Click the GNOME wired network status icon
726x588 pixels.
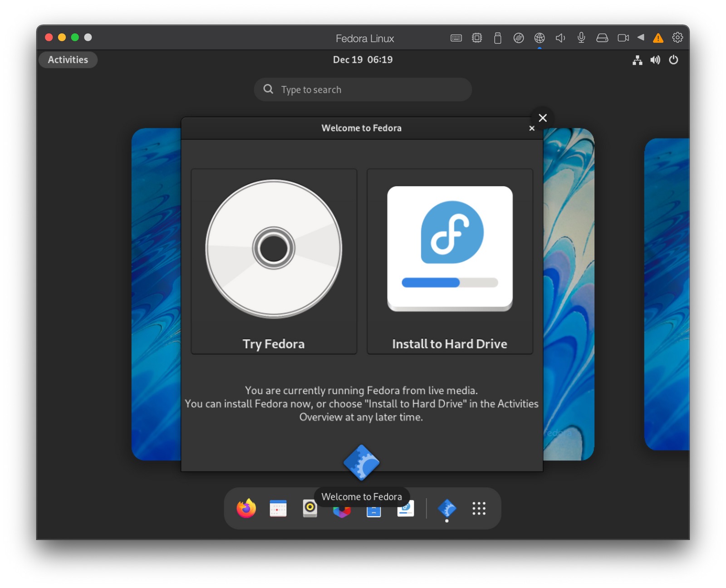click(638, 60)
